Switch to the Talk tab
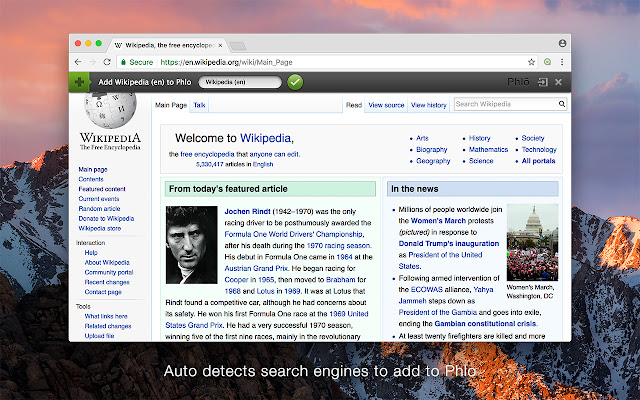Image resolution: width=640 pixels, height=400 pixels. (x=199, y=105)
